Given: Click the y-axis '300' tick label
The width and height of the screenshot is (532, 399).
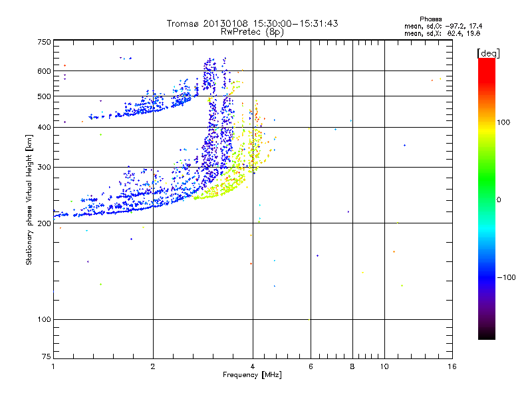Looking at the screenshot, I should point(44,167).
